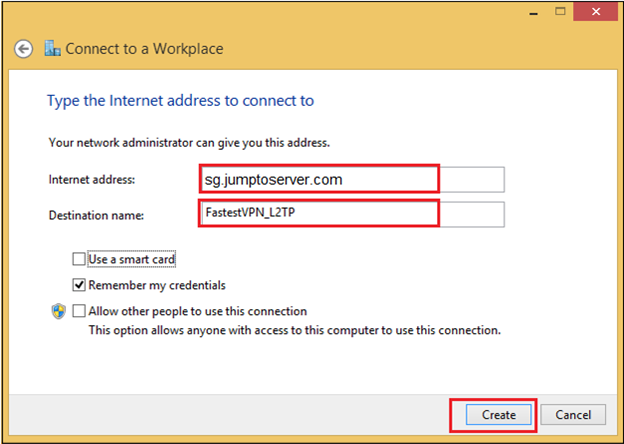Click the UAC shield icon beside Allow other people

tap(58, 311)
